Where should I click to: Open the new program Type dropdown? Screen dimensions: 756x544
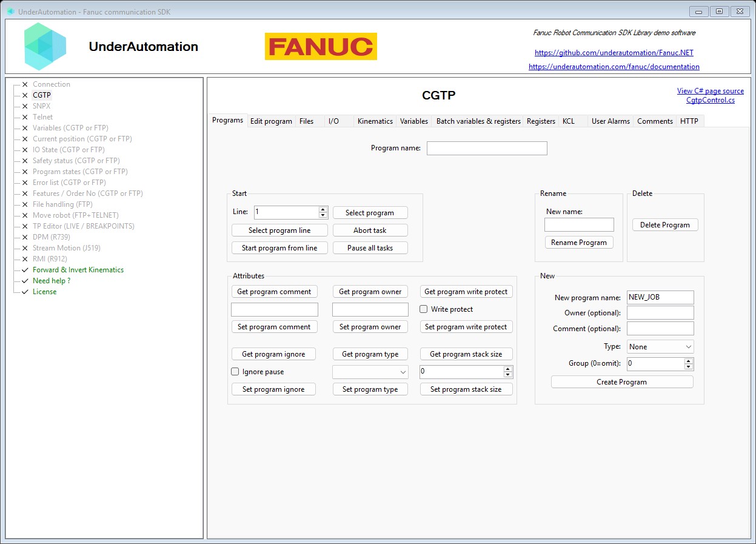point(661,347)
